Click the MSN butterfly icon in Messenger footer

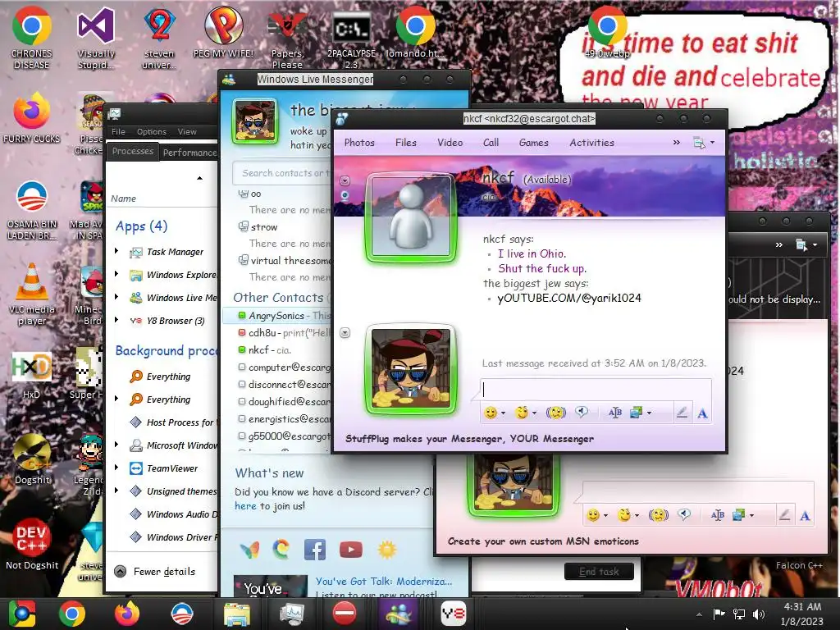[249, 550]
